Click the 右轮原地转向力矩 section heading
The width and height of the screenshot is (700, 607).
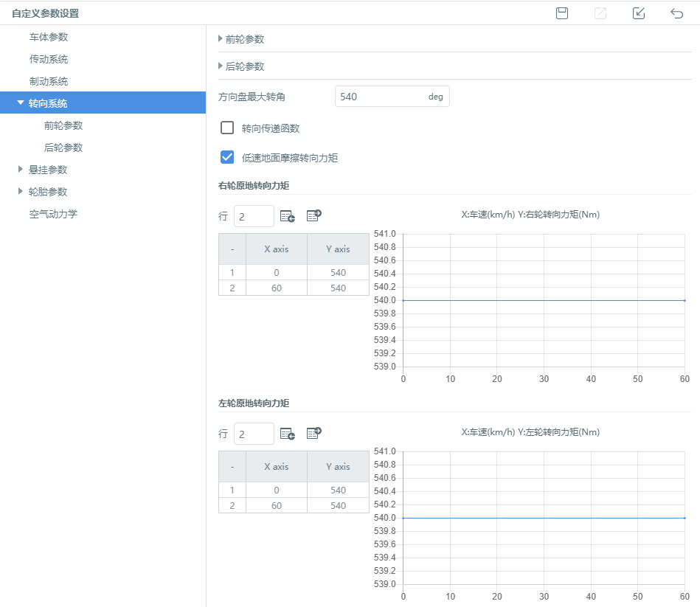pyautogui.click(x=254, y=186)
